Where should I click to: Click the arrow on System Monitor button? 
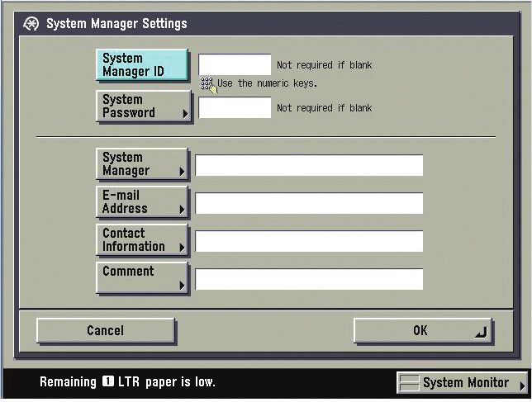tap(522, 385)
